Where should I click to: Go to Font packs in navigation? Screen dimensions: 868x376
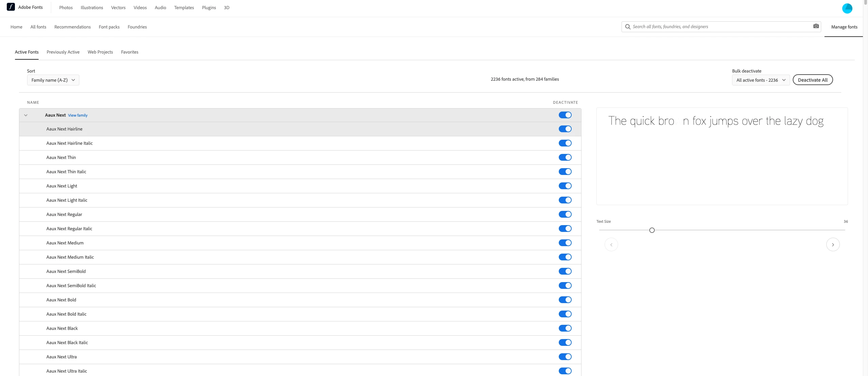(x=109, y=27)
